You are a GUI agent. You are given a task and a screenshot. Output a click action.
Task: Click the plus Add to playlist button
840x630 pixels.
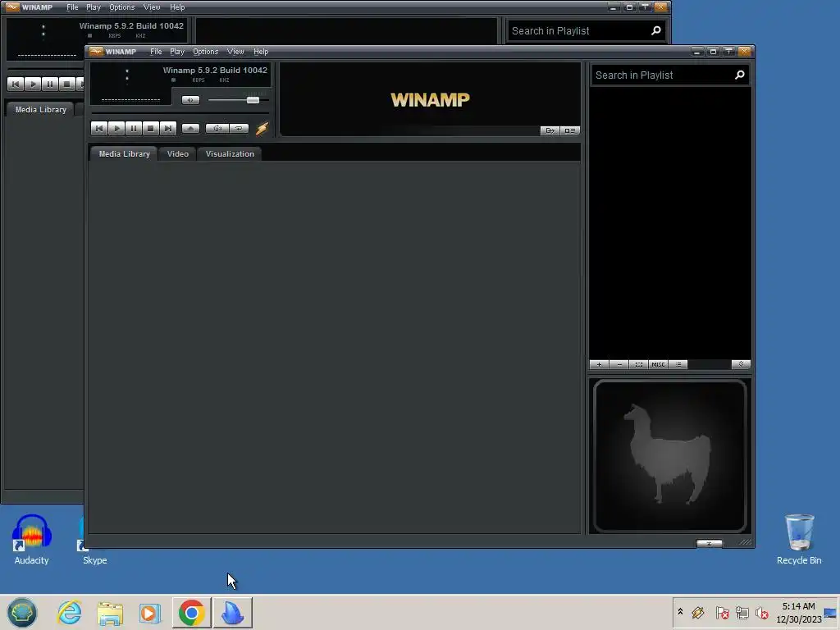[599, 364]
